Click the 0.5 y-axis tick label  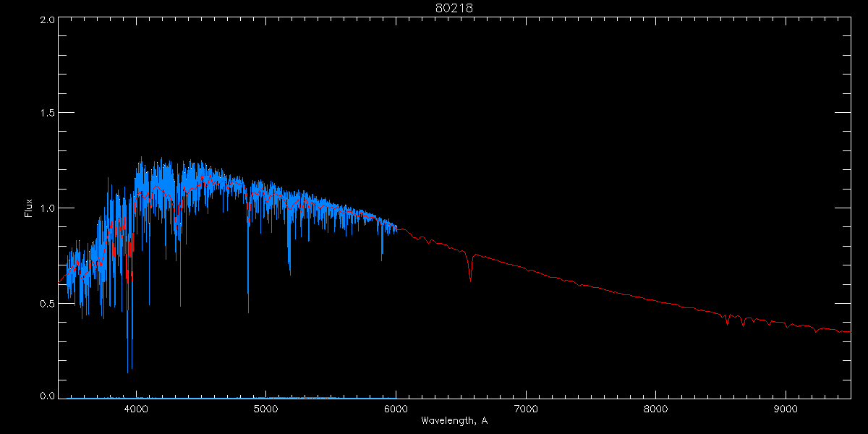[x=47, y=303]
